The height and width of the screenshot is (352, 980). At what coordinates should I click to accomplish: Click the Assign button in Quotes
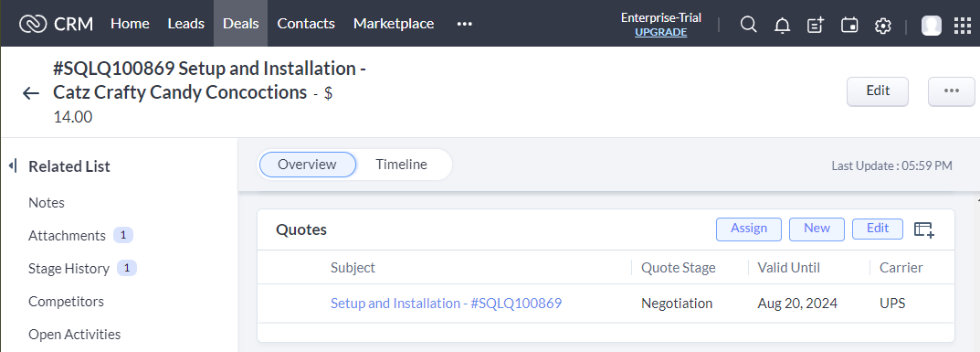pos(749,229)
